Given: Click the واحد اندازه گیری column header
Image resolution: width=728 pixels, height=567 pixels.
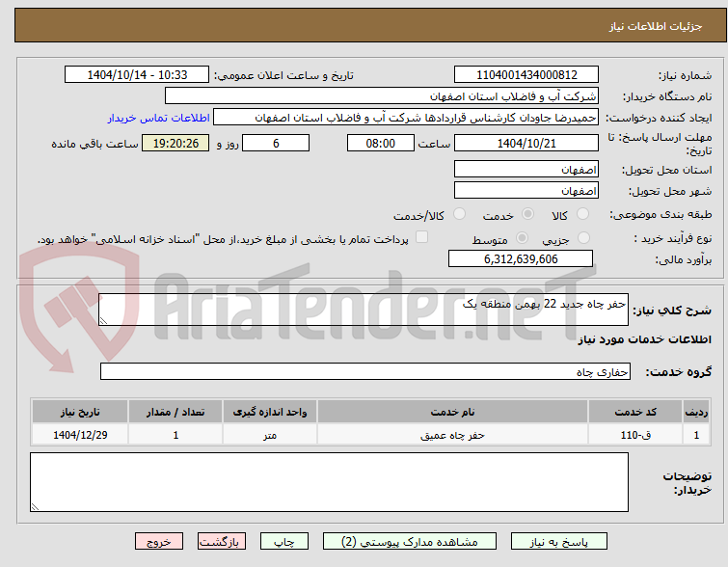Looking at the screenshot, I should tap(270, 412).
